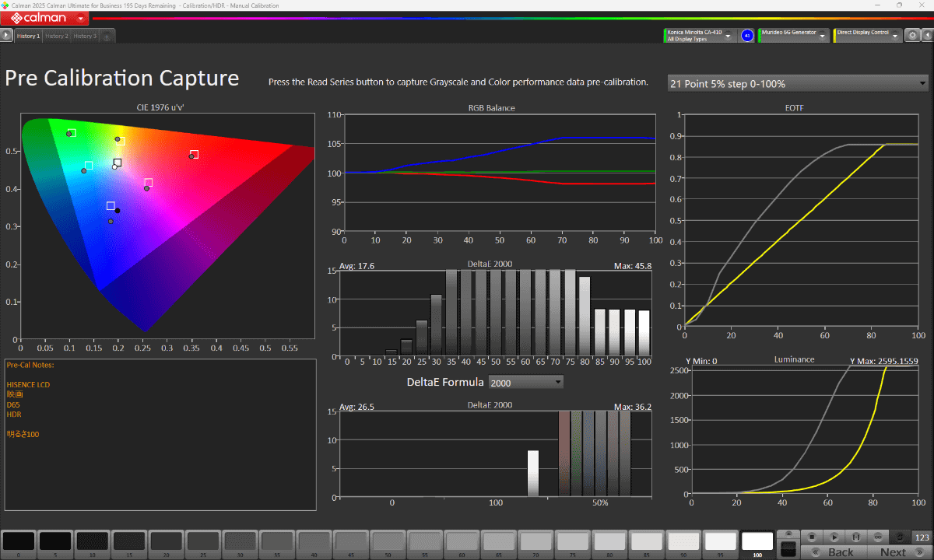The image size is (934, 560).
Task: Open the DeltaE Formula 2000 dropdown
Action: tap(525, 382)
